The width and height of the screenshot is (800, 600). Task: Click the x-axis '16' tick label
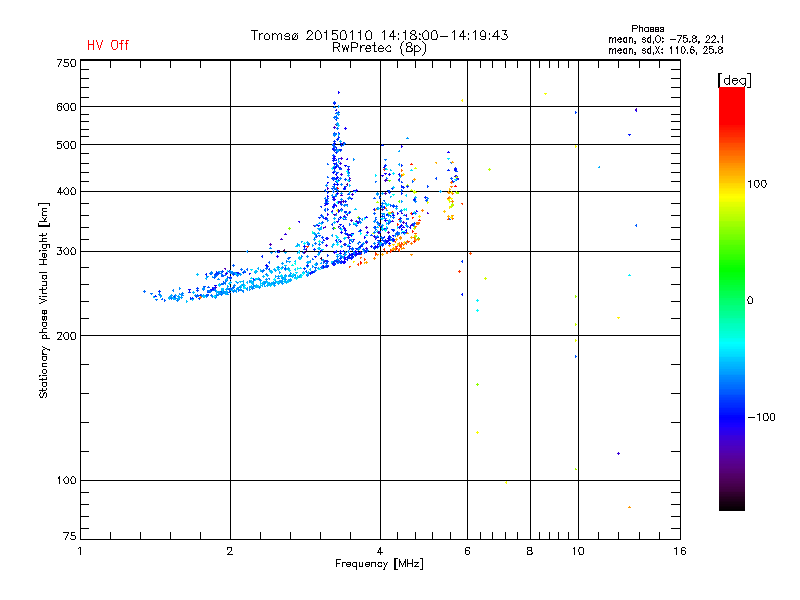click(680, 551)
